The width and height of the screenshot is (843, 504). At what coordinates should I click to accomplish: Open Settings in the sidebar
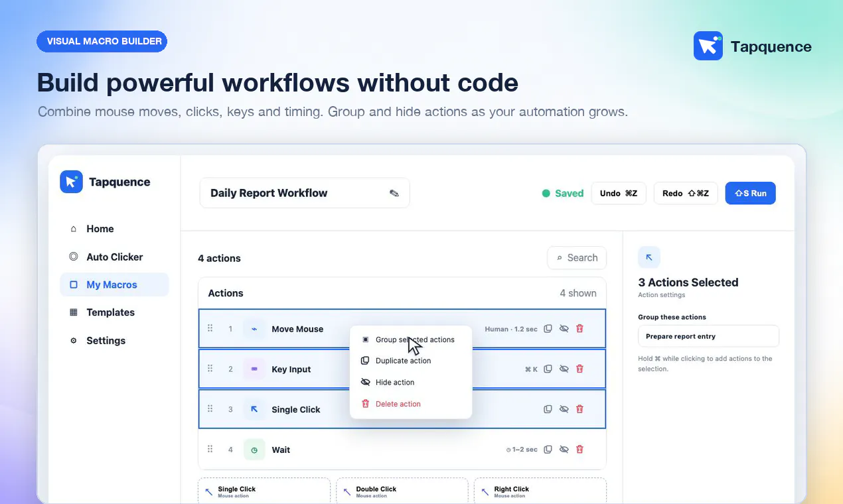[114, 340]
